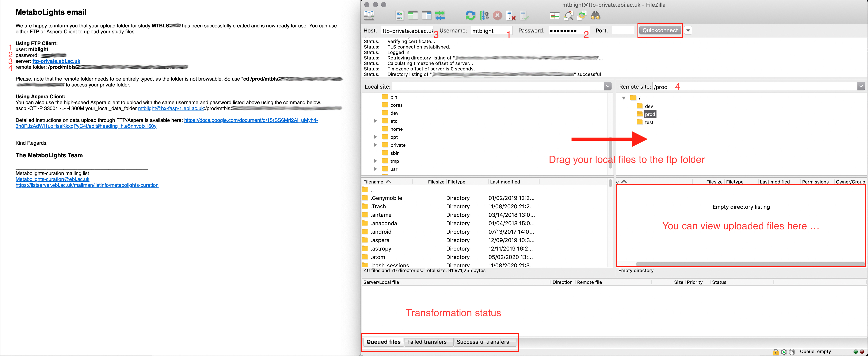
Task: Open the speed limits gauge icon
Action: (x=792, y=352)
